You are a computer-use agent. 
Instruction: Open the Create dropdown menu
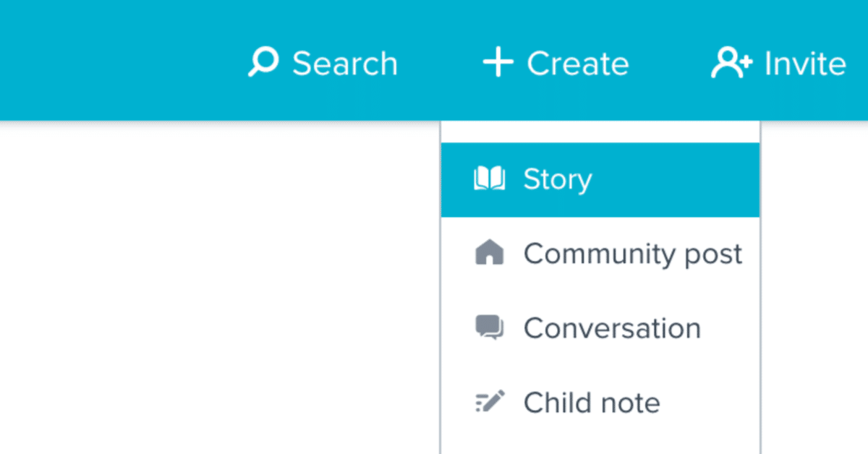point(556,63)
